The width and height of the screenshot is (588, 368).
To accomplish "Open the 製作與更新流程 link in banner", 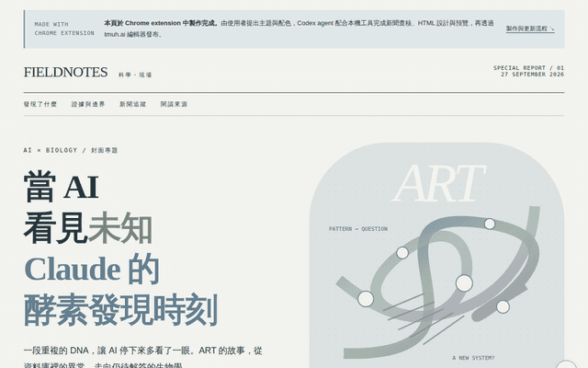I will (530, 29).
